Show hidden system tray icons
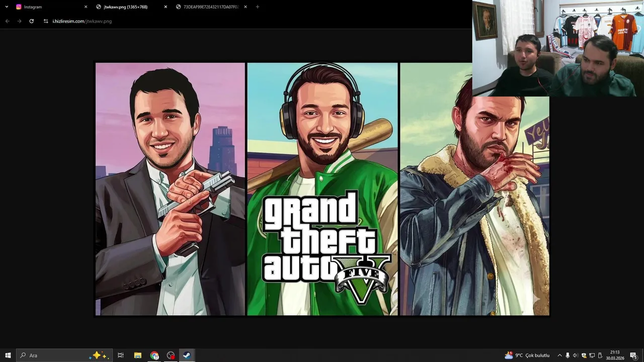The width and height of the screenshot is (644, 362). 559,355
